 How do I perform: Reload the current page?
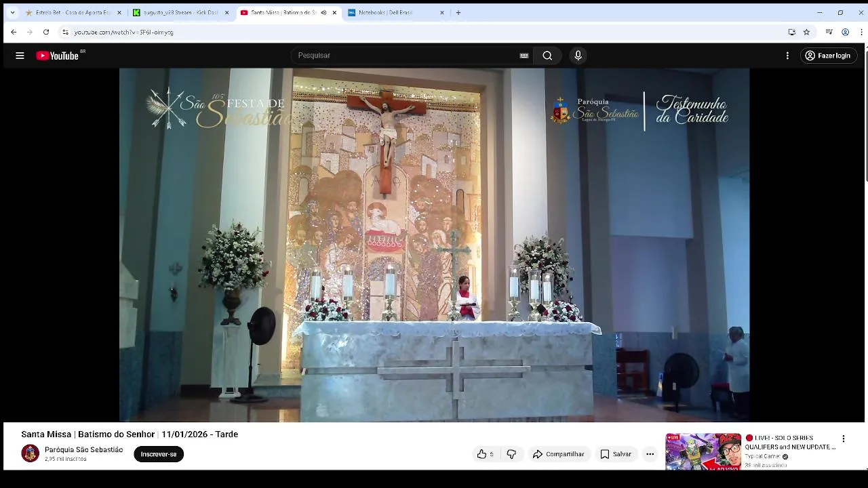click(46, 32)
